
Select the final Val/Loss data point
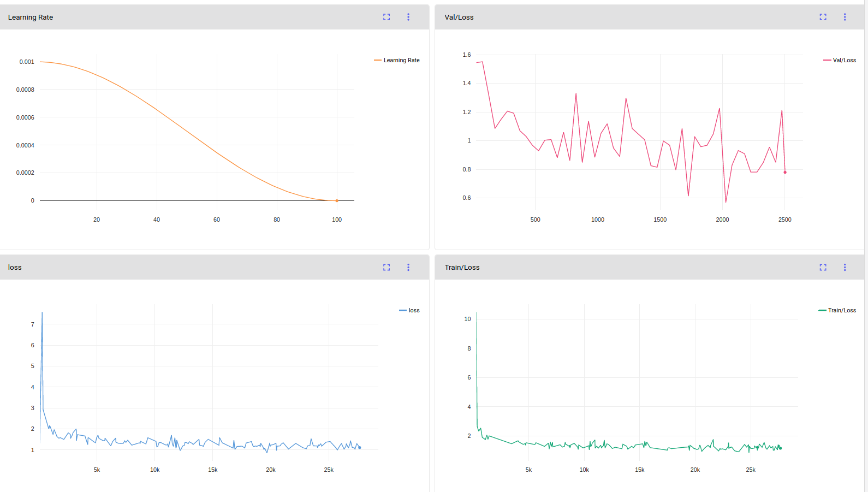click(785, 172)
